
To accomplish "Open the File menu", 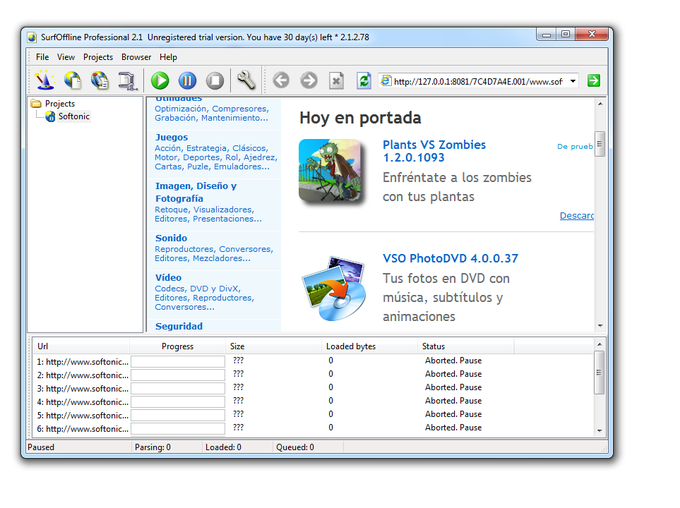I will point(42,57).
